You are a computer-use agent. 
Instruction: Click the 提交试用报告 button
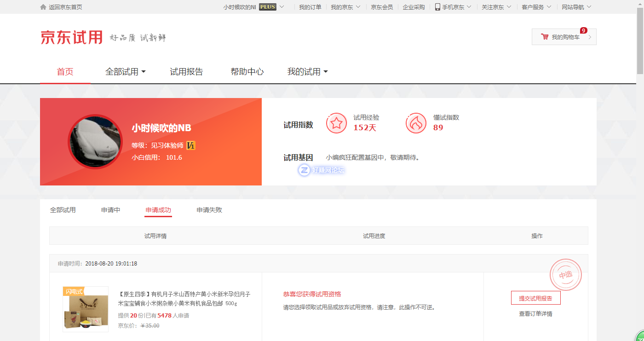pyautogui.click(x=535, y=298)
